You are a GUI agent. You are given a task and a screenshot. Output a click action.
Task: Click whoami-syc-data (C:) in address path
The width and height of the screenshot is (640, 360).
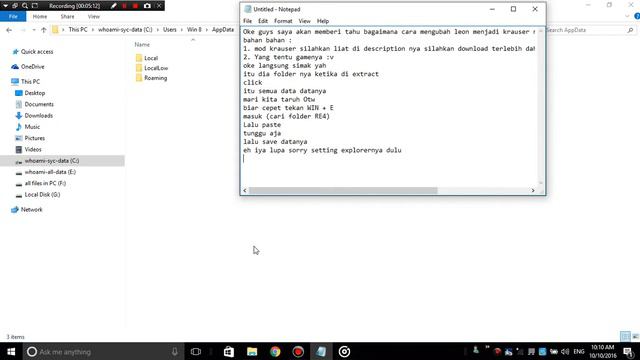click(125, 30)
